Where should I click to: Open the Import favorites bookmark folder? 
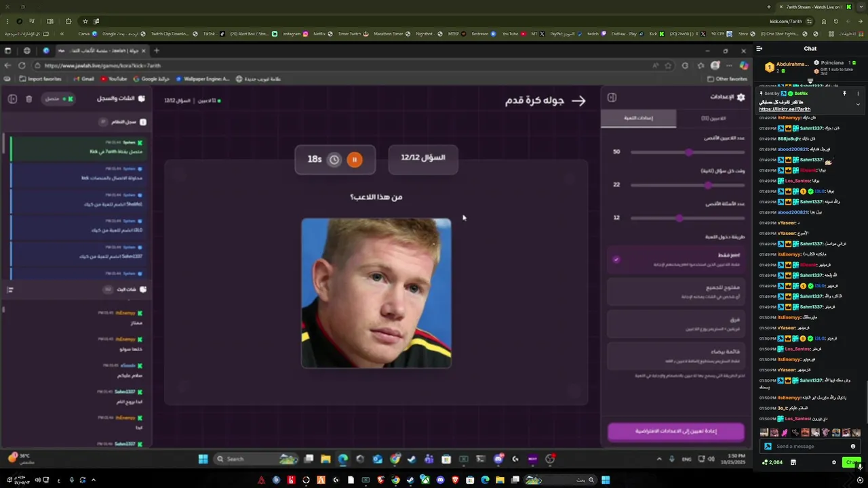pyautogui.click(x=40, y=79)
